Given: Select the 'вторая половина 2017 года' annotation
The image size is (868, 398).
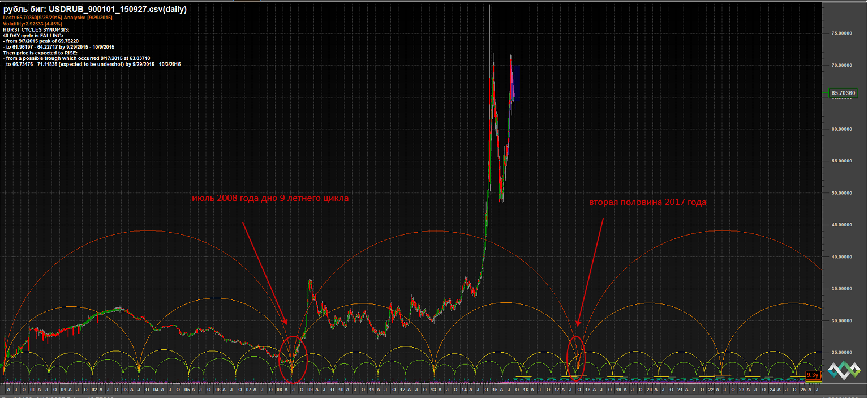Looking at the screenshot, I should pyautogui.click(x=647, y=202).
